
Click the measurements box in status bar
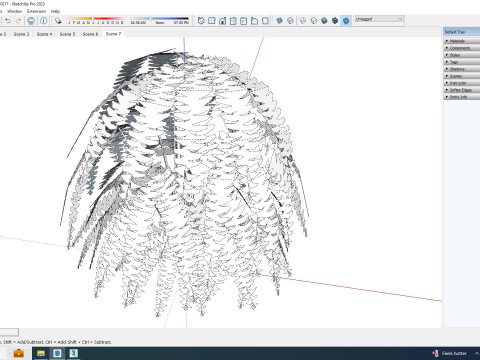coord(9,332)
